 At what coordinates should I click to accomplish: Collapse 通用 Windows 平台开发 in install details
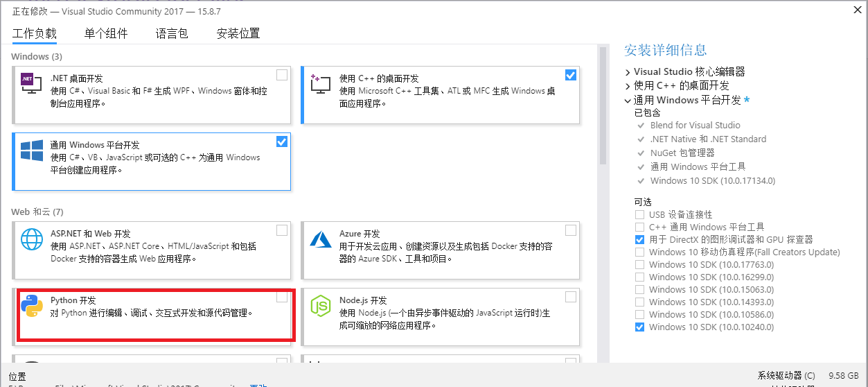pos(628,100)
